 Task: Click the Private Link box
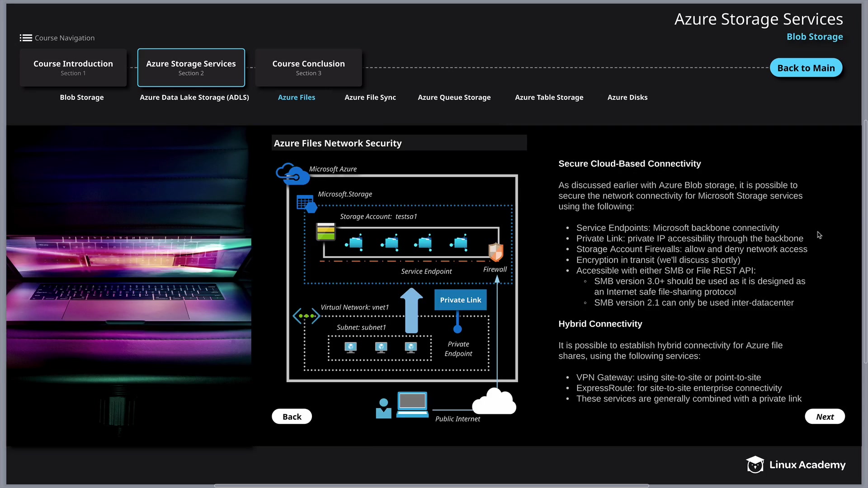coord(460,300)
